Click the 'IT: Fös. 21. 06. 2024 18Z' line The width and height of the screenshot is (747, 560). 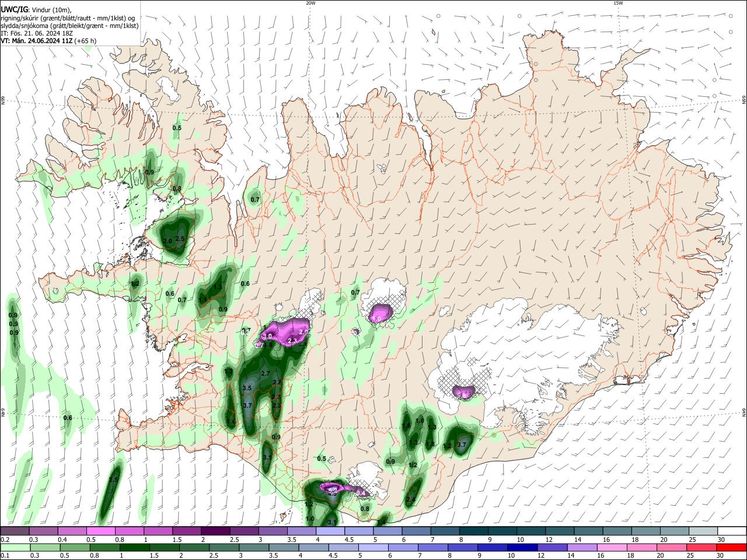[37, 33]
